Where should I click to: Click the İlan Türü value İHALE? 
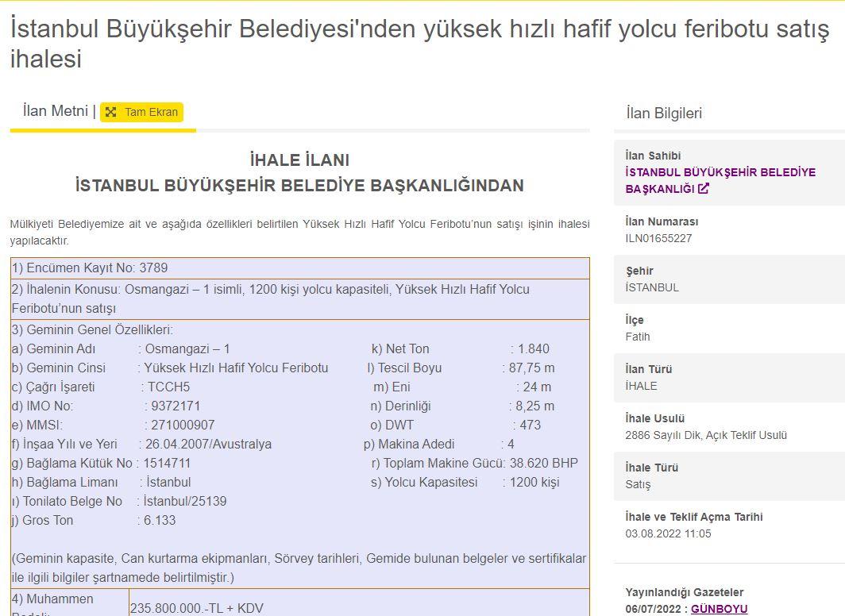642,386
